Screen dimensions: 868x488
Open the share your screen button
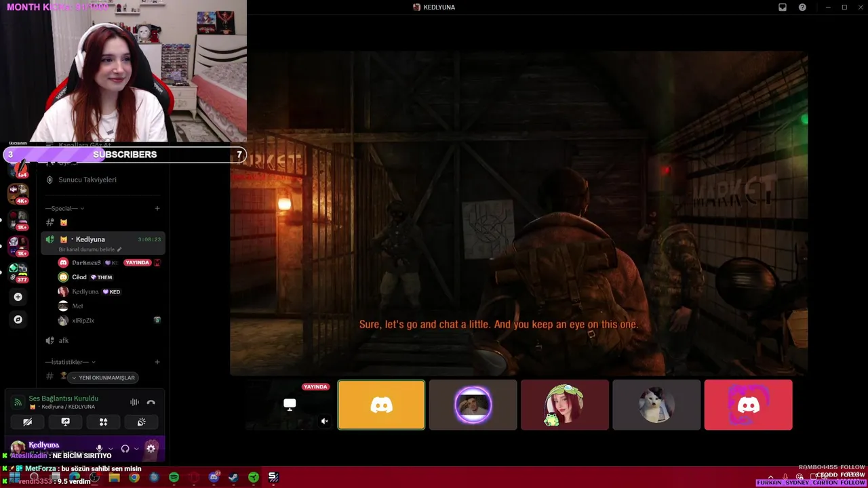coord(65,422)
